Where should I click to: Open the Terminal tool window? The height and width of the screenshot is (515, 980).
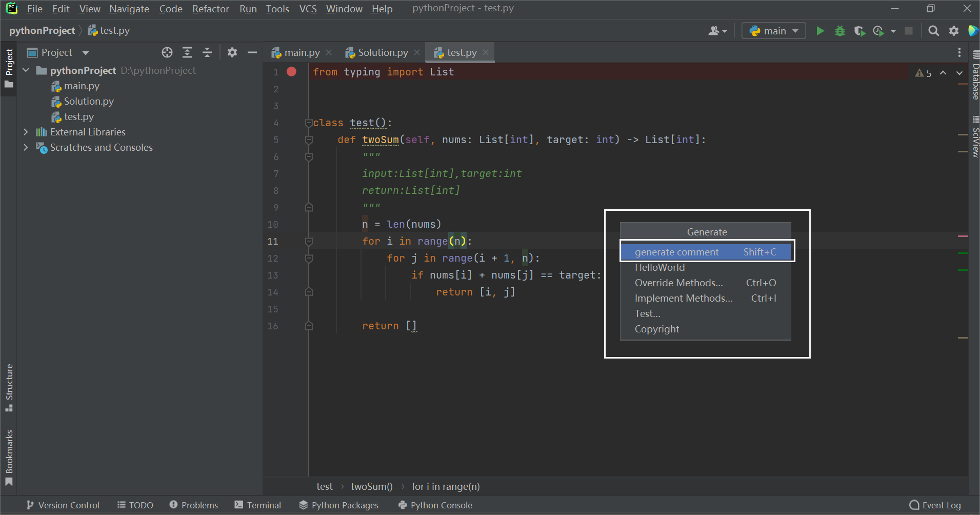[258, 505]
